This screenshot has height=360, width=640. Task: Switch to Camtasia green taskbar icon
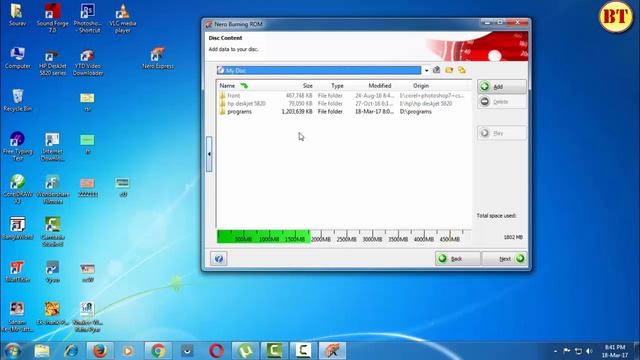point(274,351)
